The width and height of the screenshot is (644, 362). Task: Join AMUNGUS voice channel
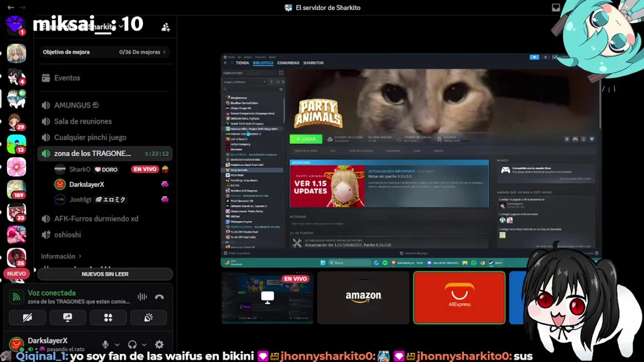105,105
